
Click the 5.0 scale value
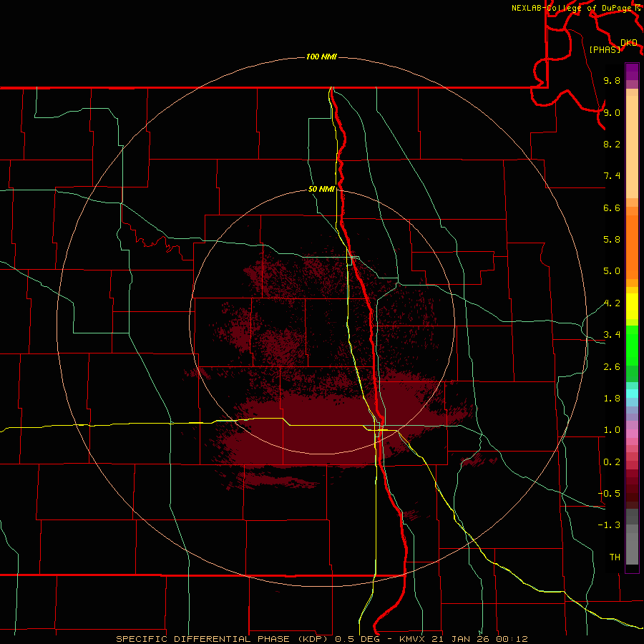point(612,271)
